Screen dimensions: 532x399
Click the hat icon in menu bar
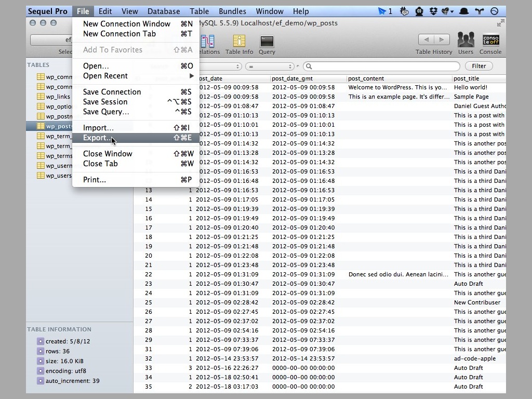pyautogui.click(x=464, y=11)
